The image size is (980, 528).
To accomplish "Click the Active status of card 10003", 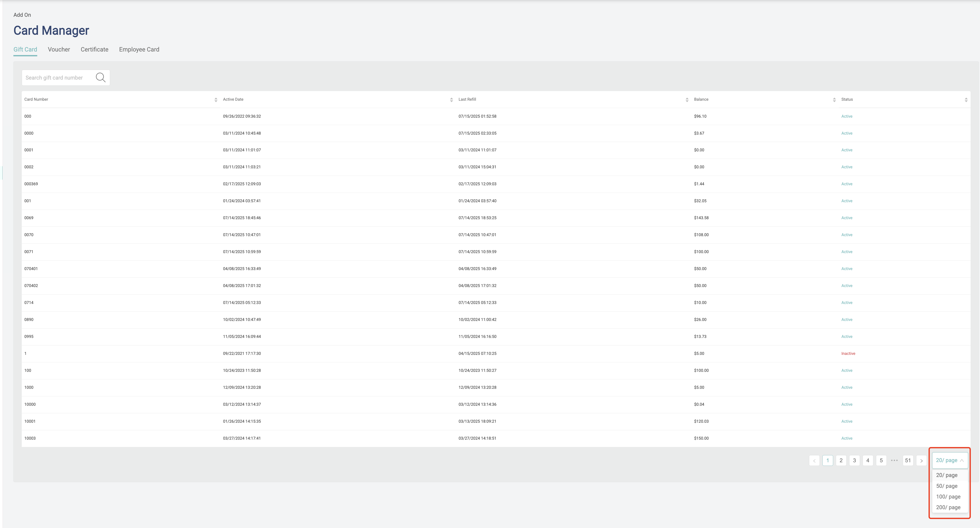I will pyautogui.click(x=847, y=438).
